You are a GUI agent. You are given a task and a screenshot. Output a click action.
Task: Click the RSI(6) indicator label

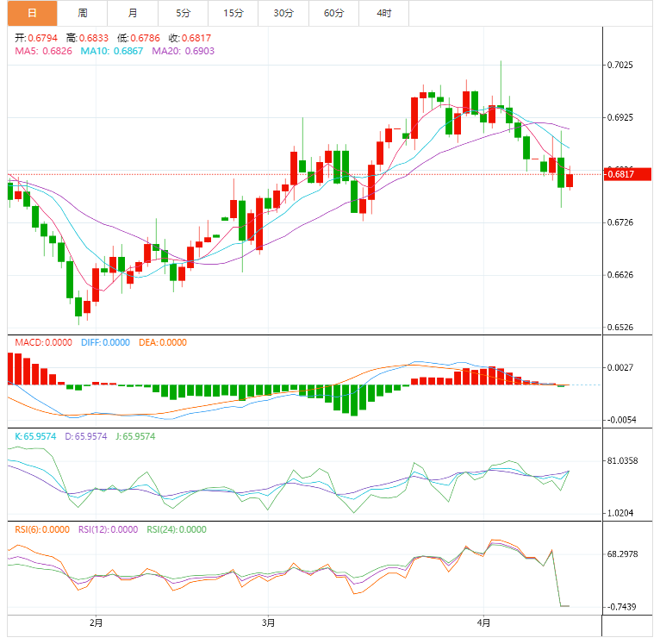tap(42, 529)
